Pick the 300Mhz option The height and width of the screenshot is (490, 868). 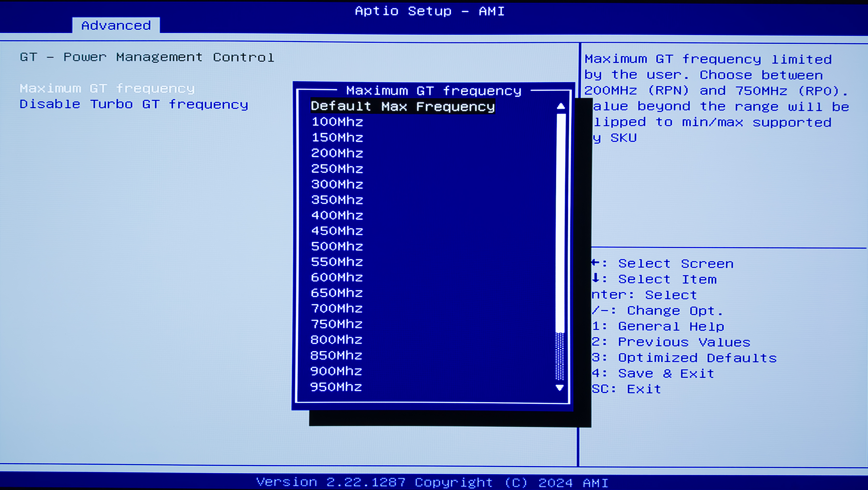coord(337,184)
